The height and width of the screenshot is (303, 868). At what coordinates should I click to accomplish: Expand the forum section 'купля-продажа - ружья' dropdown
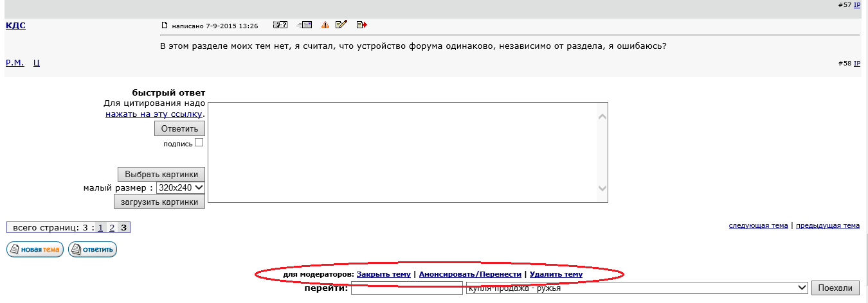click(636, 288)
